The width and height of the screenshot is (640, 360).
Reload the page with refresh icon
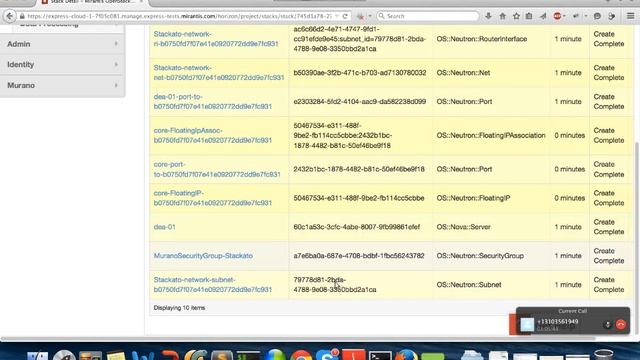(x=345, y=16)
